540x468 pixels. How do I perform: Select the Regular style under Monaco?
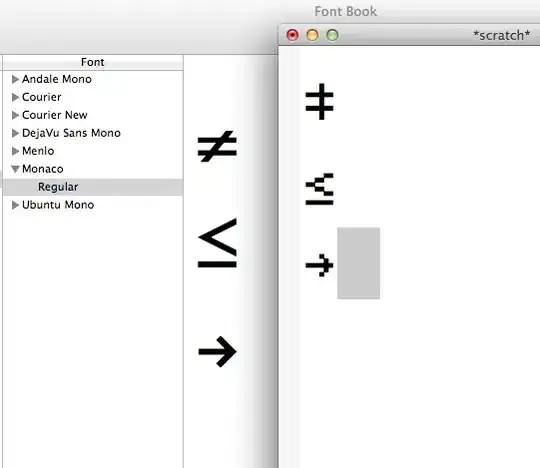click(x=93, y=187)
